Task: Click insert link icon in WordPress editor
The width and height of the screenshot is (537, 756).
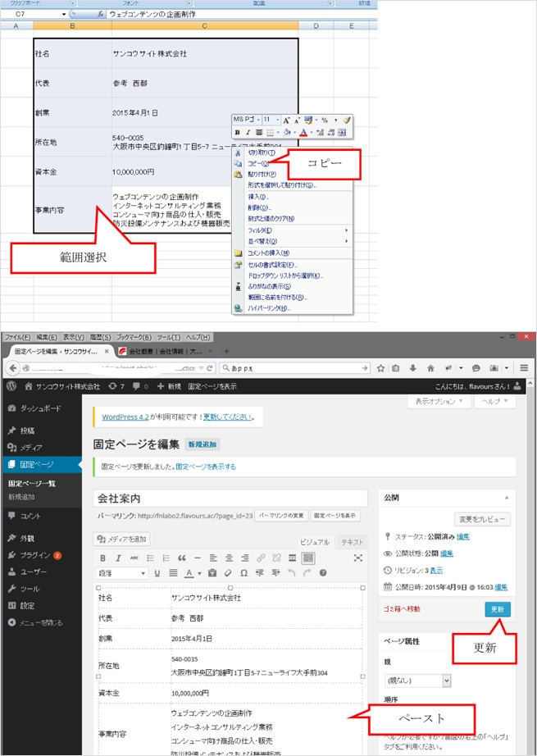Action: pos(261,558)
